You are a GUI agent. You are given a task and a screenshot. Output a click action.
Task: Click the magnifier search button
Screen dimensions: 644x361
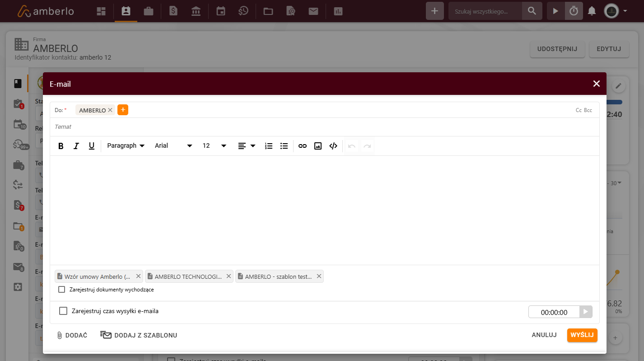(x=532, y=11)
